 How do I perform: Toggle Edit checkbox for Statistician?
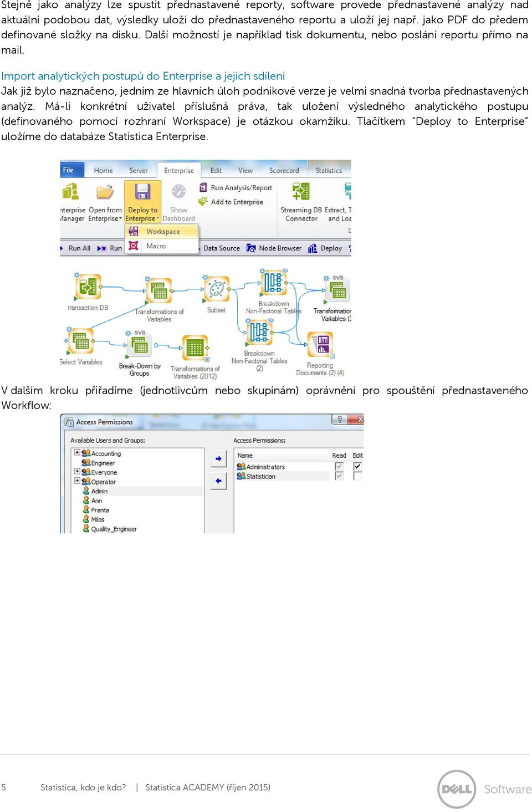[x=357, y=476]
